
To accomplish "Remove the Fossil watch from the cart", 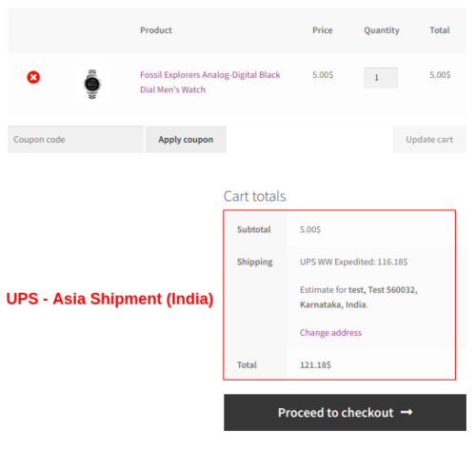I will point(33,77).
